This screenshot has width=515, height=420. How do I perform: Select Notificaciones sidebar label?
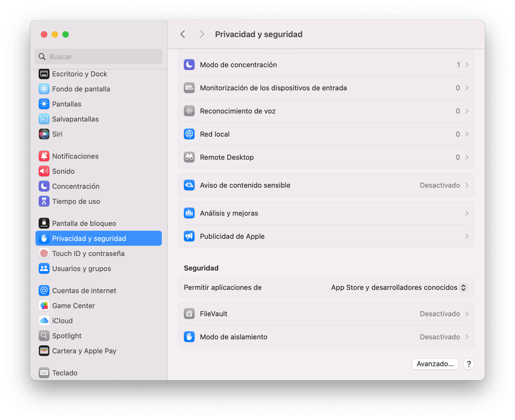[75, 156]
